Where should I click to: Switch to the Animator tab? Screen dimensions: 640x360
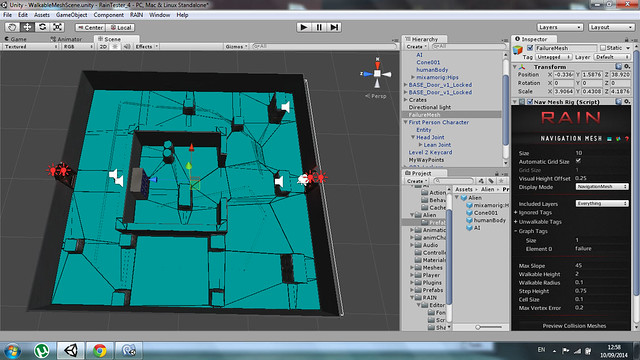tap(66, 39)
